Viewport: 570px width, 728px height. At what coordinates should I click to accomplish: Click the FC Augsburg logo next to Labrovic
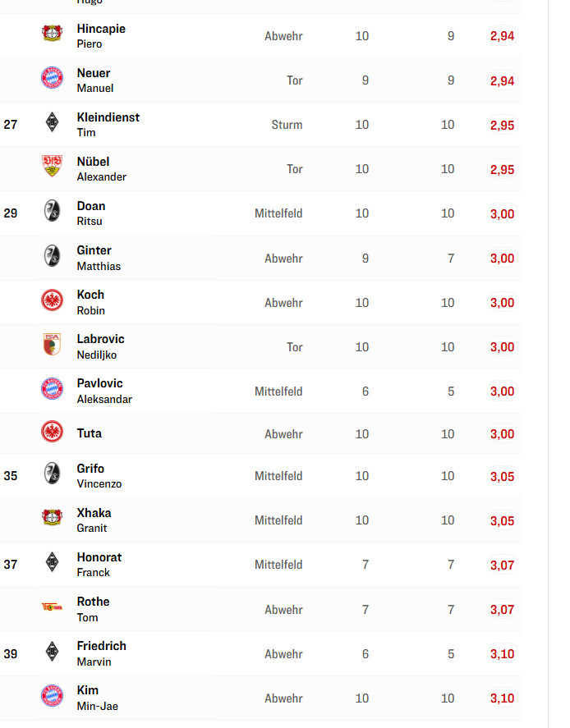coord(52,344)
